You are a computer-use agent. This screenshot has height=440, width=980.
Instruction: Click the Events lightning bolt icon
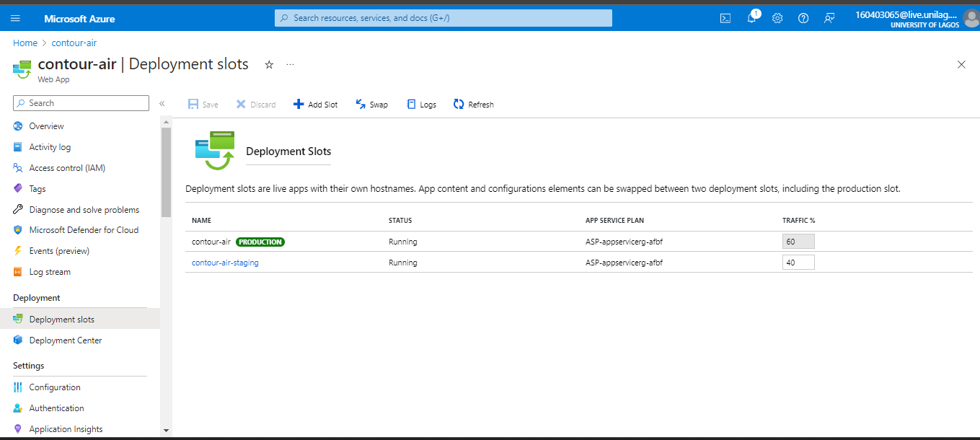tap(18, 251)
